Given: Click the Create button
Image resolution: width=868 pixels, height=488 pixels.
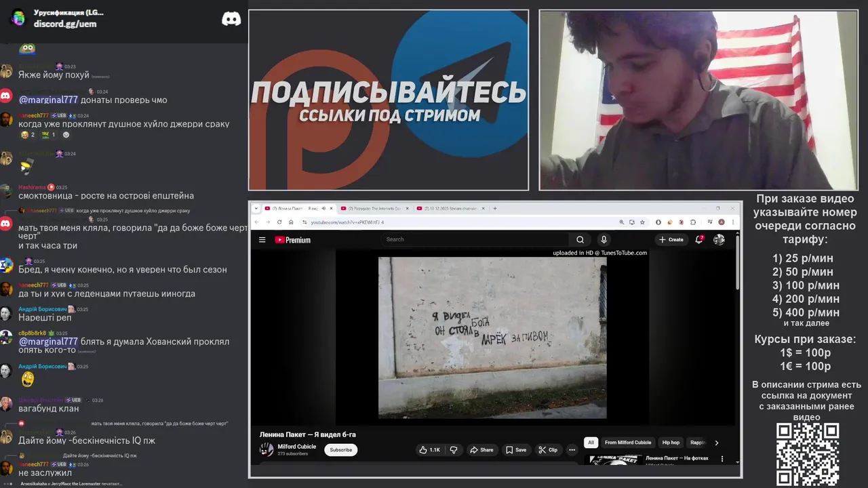Looking at the screenshot, I should tap(671, 239).
